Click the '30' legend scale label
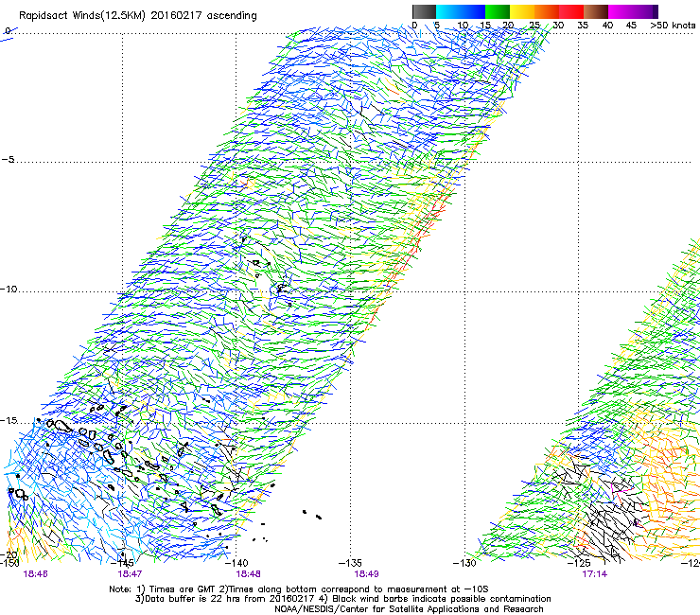The image size is (700, 615). tap(558, 26)
